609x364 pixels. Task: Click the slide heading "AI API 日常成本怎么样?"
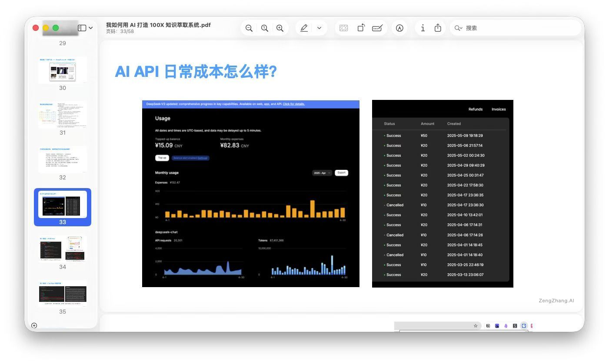pos(196,72)
